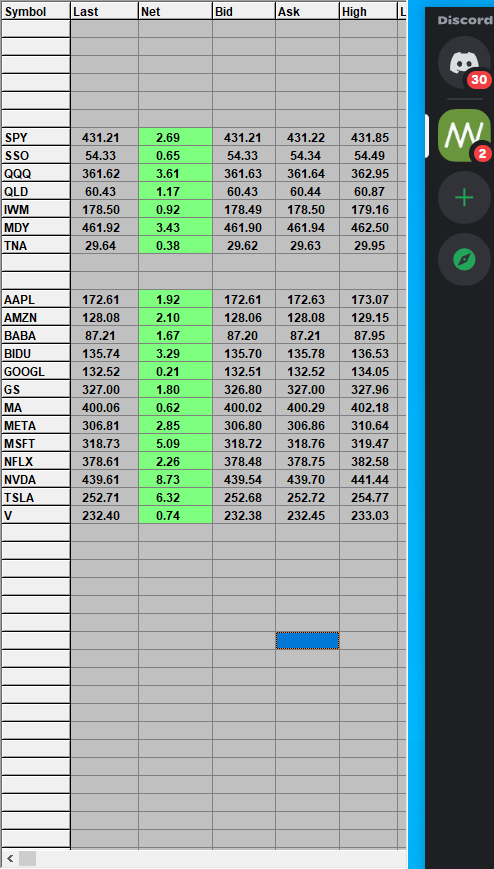Click NFLX bid value 378.48
Viewport: 494px width, 869px height.
pyautogui.click(x=245, y=462)
